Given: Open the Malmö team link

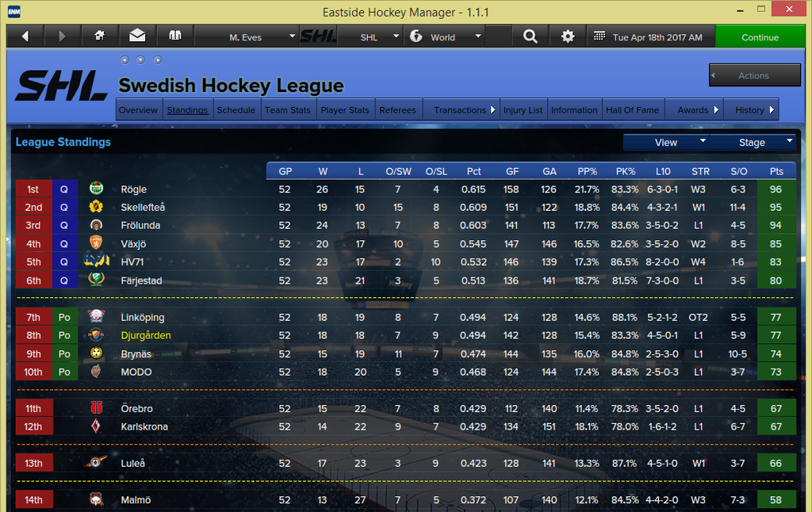Looking at the screenshot, I should tap(136, 499).
